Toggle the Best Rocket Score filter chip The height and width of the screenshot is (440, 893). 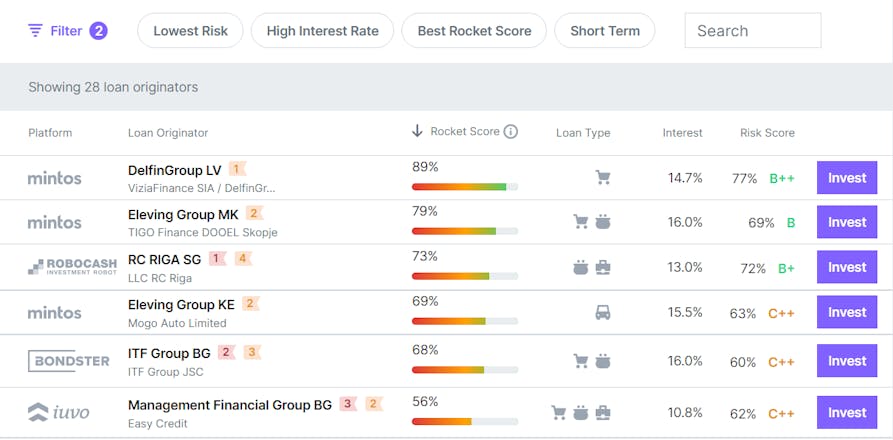pyautogui.click(x=474, y=31)
